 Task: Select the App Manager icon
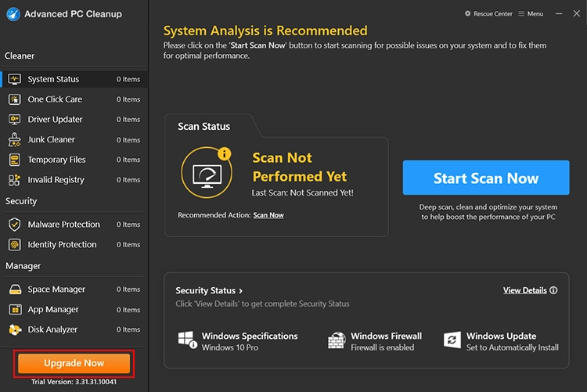coord(15,310)
